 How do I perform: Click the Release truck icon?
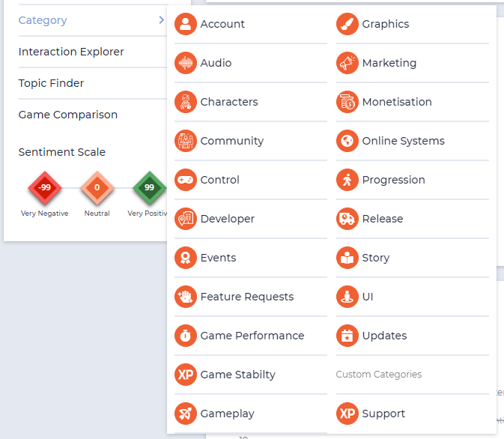(x=347, y=219)
